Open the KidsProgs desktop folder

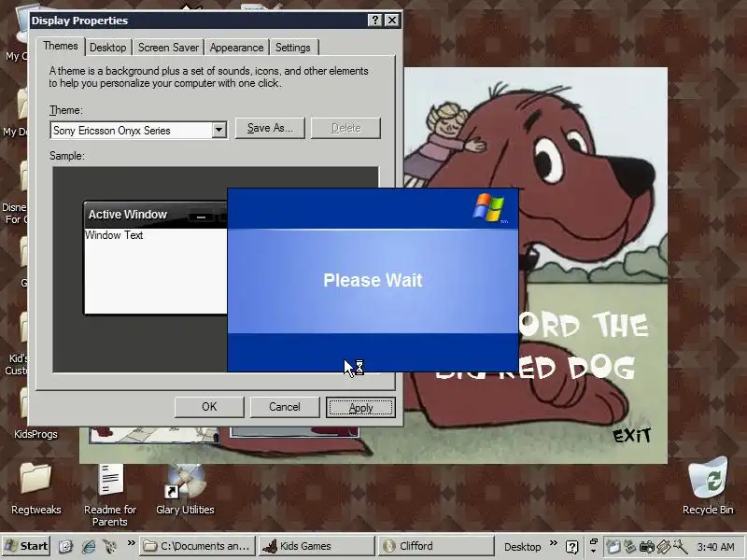coord(35,434)
